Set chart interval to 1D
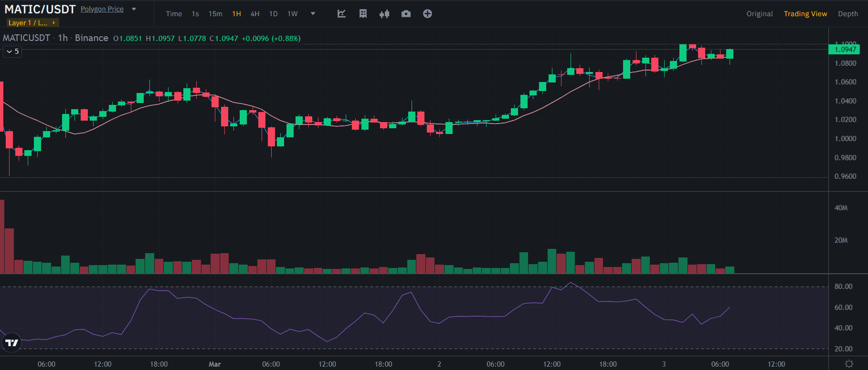The height and width of the screenshot is (370, 868). [x=273, y=14]
